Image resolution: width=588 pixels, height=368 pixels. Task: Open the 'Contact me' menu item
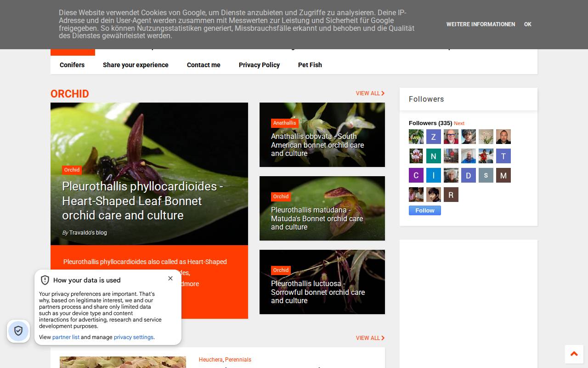[204, 65]
